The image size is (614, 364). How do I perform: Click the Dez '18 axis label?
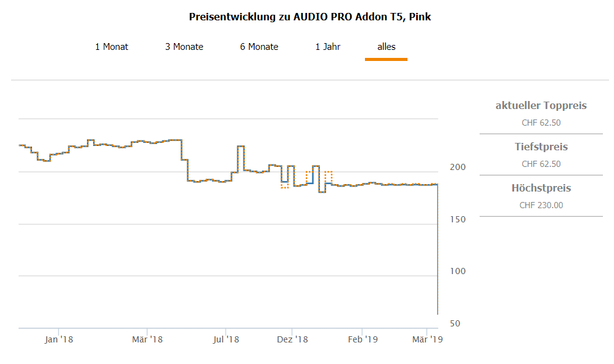(292, 339)
